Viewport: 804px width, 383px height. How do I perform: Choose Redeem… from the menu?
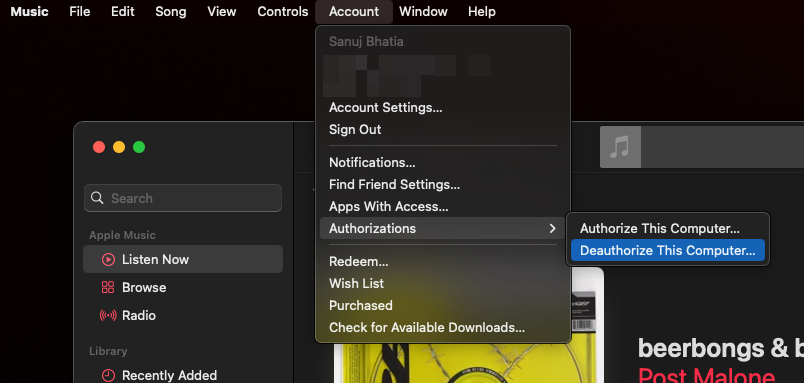point(443,261)
